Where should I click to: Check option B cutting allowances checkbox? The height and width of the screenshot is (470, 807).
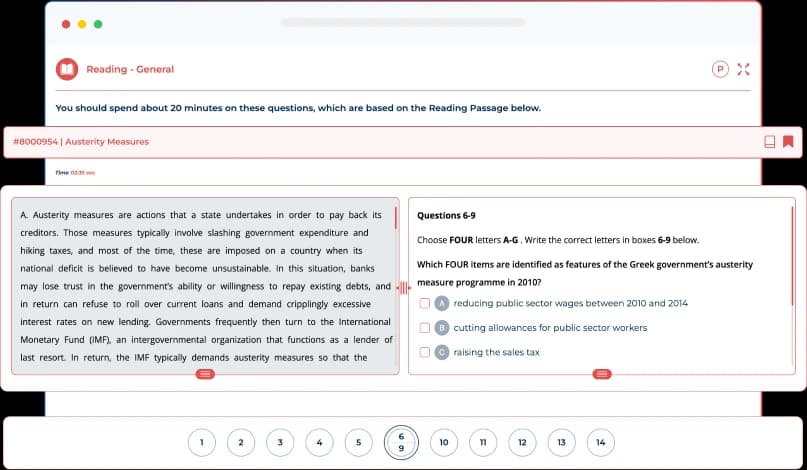tap(425, 328)
